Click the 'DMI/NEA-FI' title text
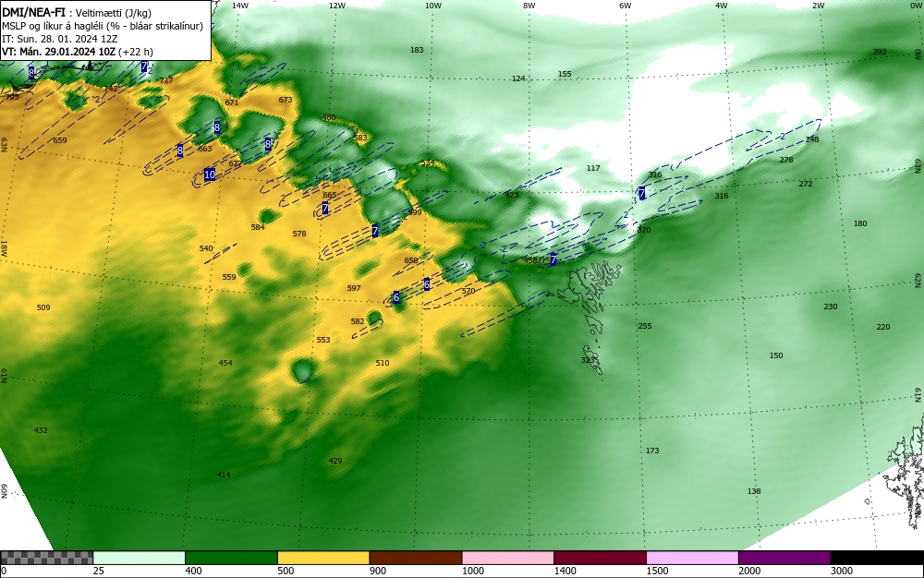This screenshot has height=578, width=924. pos(33,12)
